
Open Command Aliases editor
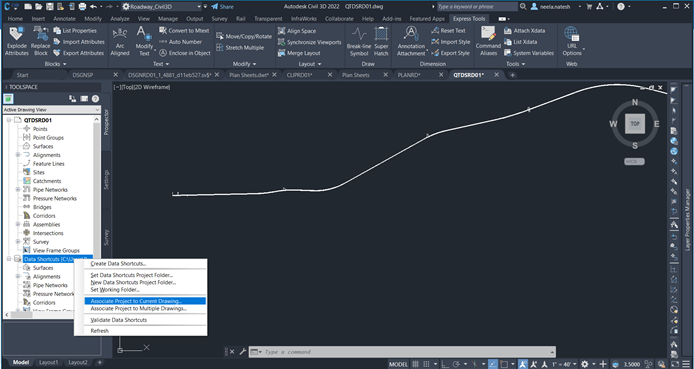point(488,41)
